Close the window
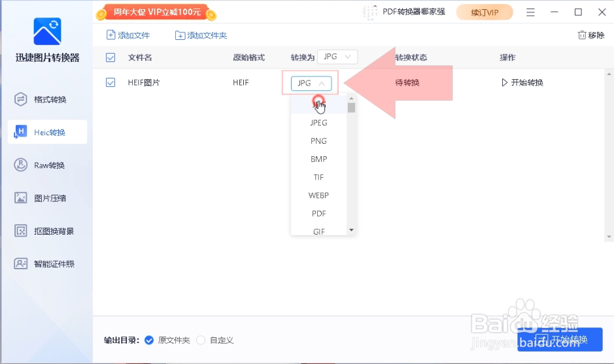Image resolution: width=614 pixels, height=364 pixels. (x=602, y=12)
